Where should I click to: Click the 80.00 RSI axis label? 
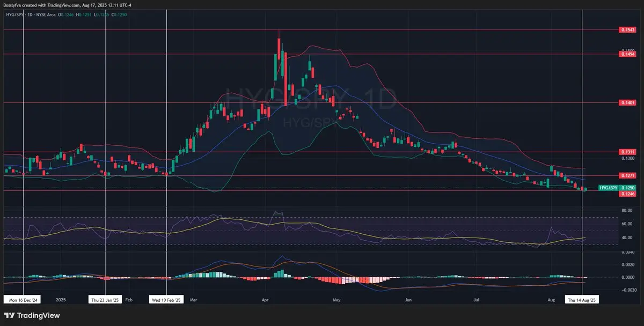pos(627,210)
